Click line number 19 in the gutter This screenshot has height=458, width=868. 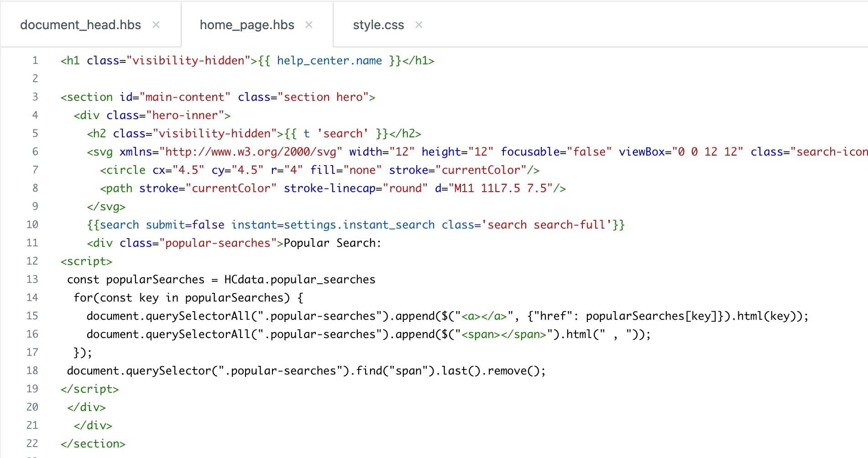(32, 389)
